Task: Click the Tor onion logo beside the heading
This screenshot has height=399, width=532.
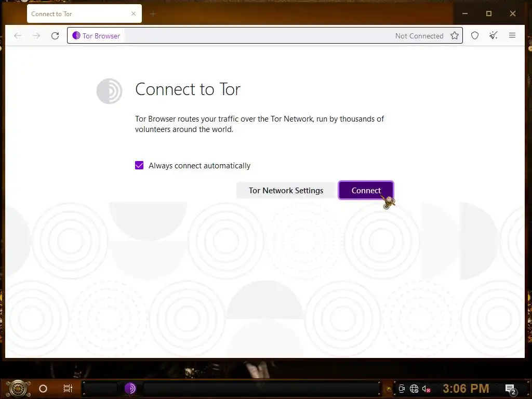Action: tap(109, 91)
